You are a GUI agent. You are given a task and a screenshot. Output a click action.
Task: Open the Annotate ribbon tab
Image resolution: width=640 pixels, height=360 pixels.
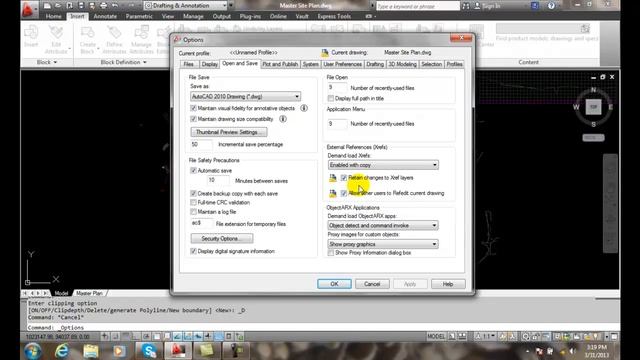pos(105,16)
